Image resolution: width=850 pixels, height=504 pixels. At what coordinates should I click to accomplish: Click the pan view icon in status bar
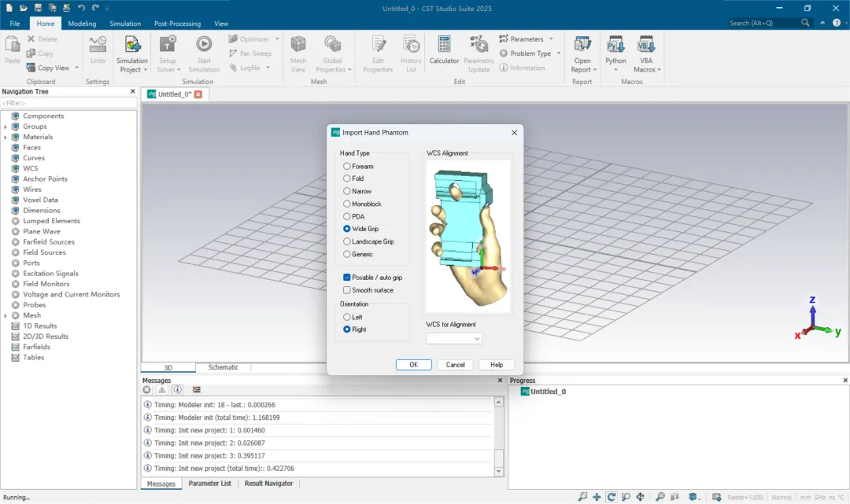597,497
